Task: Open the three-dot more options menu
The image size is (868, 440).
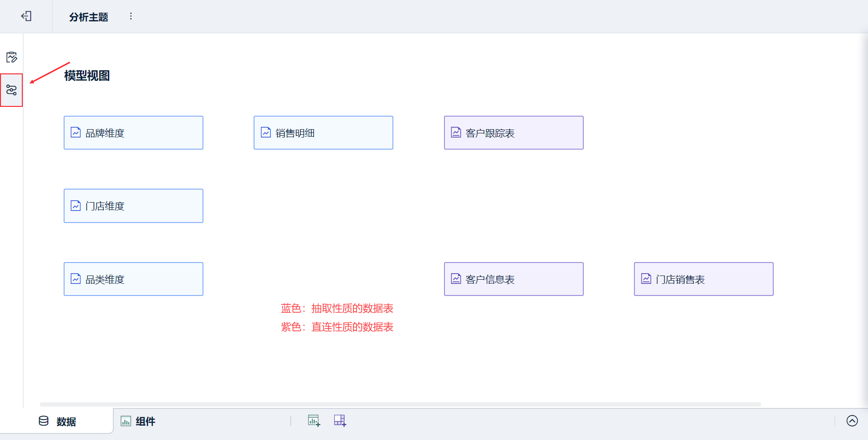Action: (x=131, y=16)
